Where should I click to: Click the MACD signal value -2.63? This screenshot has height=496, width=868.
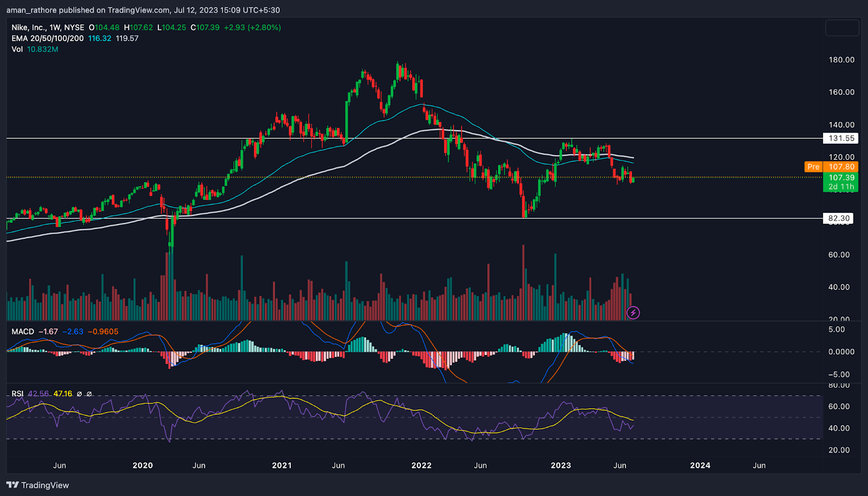[73, 332]
